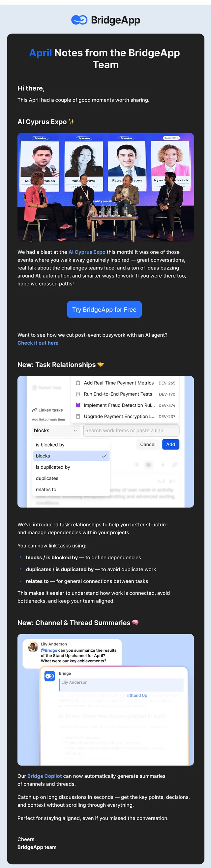This screenshot has height=868, width=211.
Task: Select the is duplicated by option
Action: point(71,467)
